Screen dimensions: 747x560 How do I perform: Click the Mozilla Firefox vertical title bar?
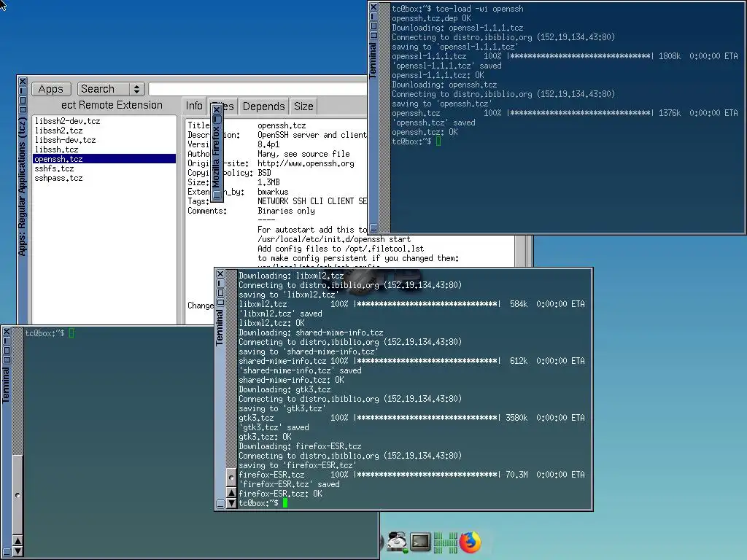216,157
